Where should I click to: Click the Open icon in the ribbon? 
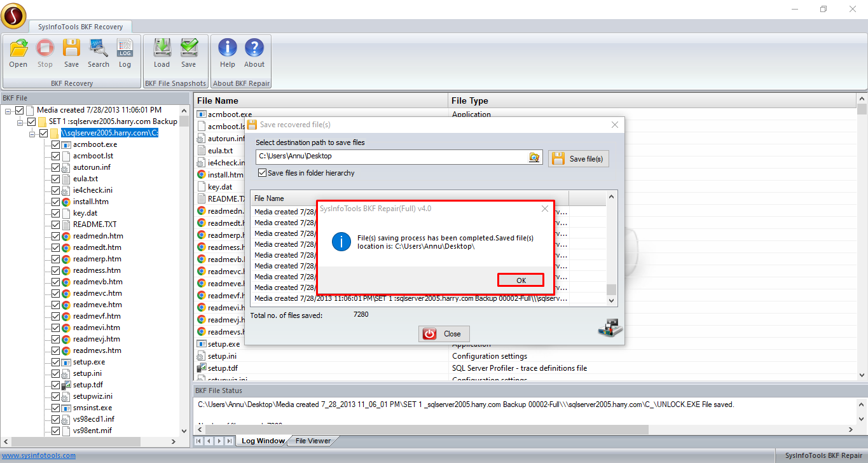click(18, 48)
